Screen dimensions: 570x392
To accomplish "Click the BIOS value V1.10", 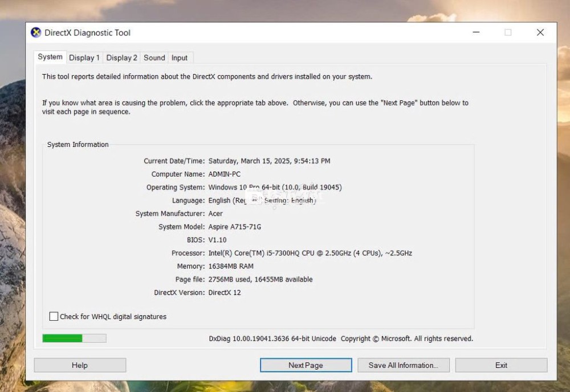I will (x=217, y=240).
